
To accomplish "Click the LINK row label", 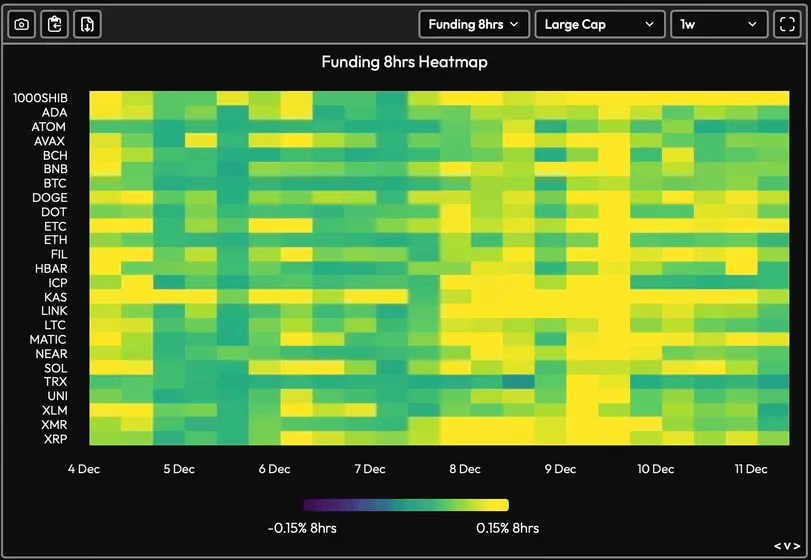I will coord(54,311).
